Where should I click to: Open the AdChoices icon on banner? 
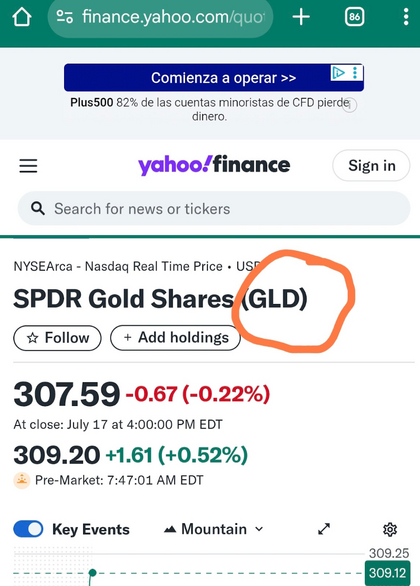coord(339,73)
